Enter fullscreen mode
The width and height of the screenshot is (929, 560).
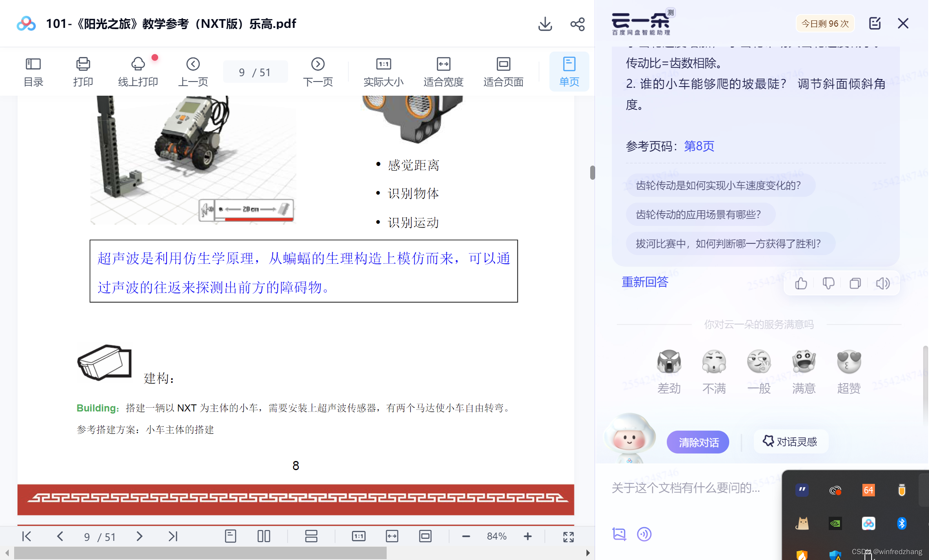(x=569, y=537)
